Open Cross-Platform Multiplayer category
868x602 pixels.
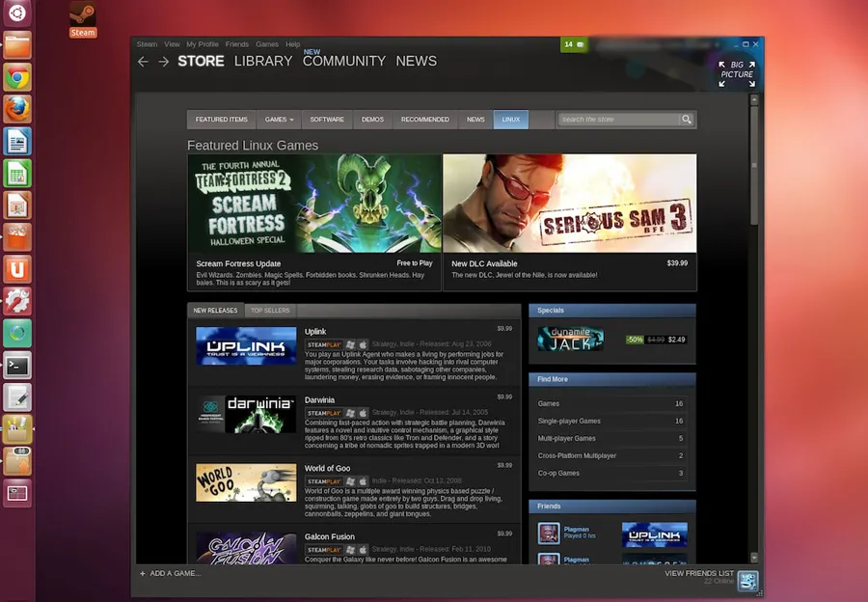tap(610, 455)
